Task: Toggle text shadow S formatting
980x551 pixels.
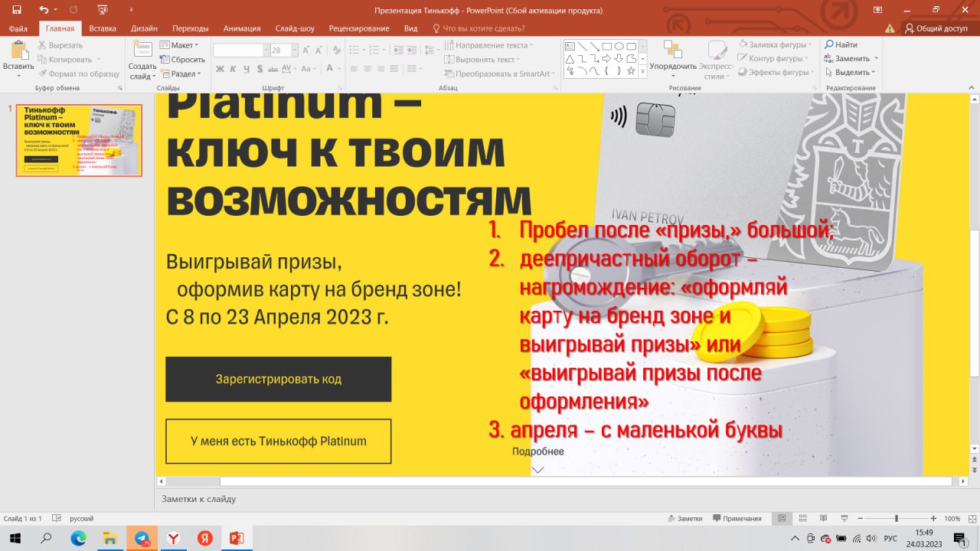Action: coord(259,70)
